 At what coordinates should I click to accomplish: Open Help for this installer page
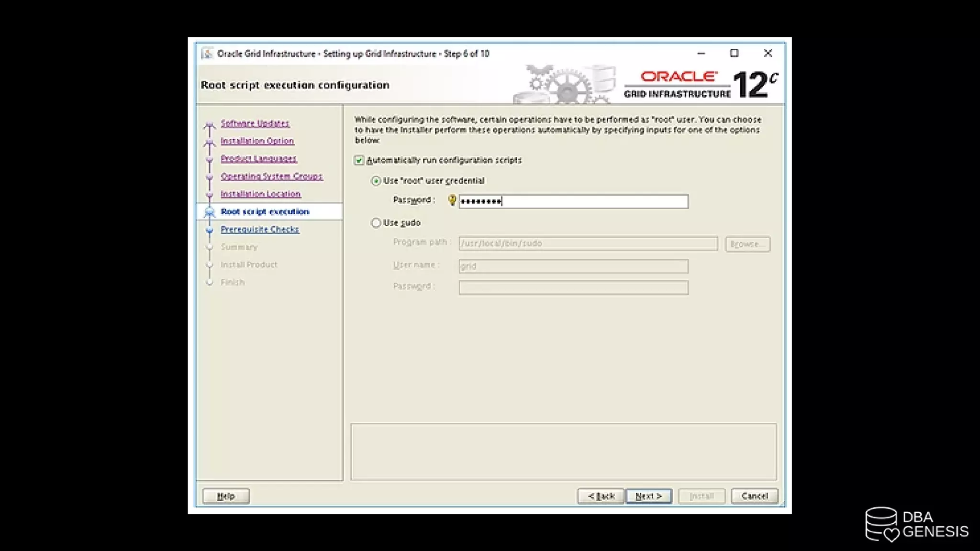click(226, 496)
